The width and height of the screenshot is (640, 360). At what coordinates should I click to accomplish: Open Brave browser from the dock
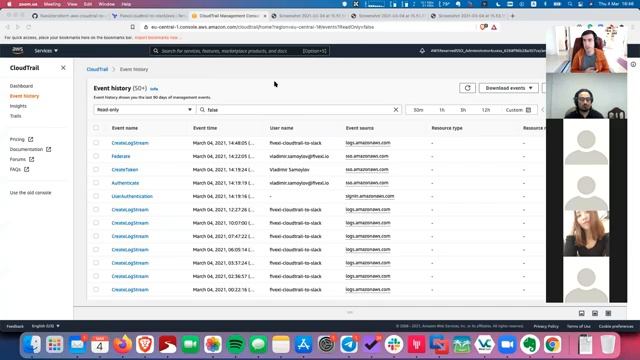point(145,345)
